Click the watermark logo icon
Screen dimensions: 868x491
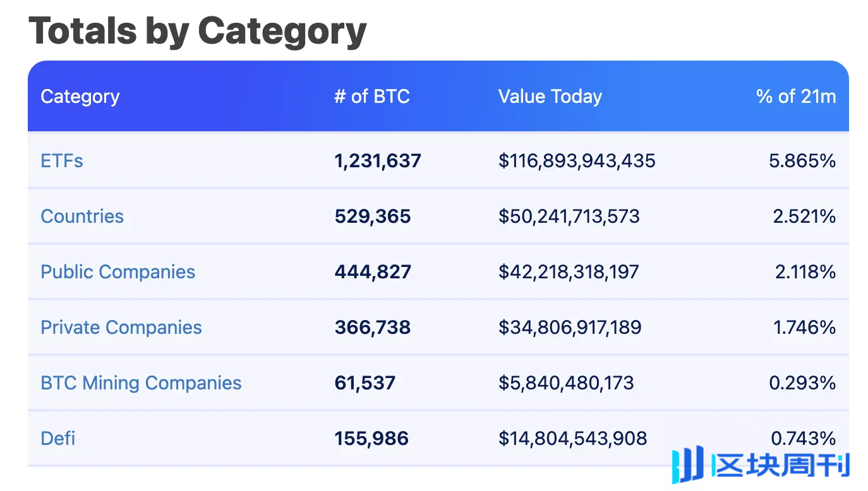pos(687,466)
